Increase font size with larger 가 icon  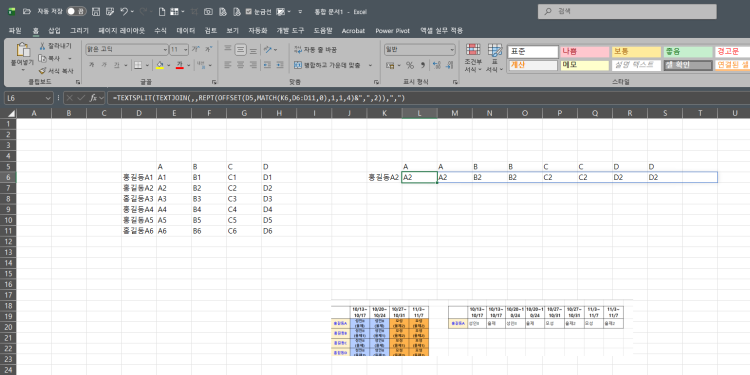tap(195, 49)
